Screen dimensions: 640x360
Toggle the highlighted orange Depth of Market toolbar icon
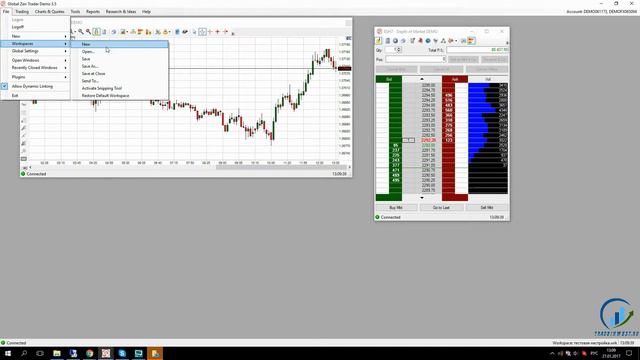471,41
